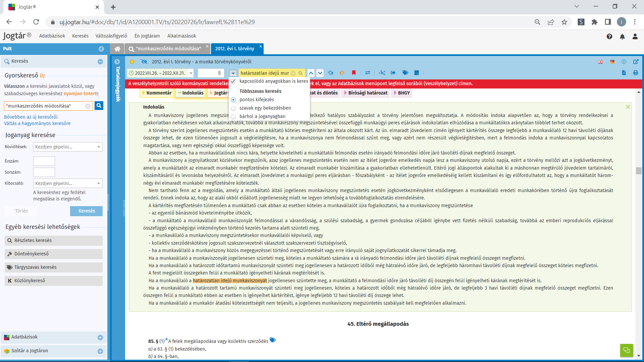Expand the Adatbázisok section
The width and height of the screenshot is (644, 362).
[100, 338]
